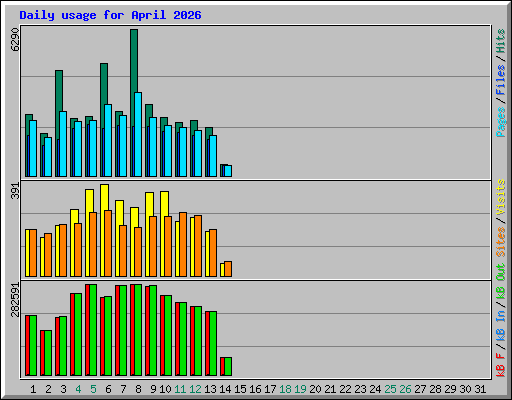The width and height of the screenshot is (512, 400).
Task: Click the green day label "4"
Action: coord(78,389)
